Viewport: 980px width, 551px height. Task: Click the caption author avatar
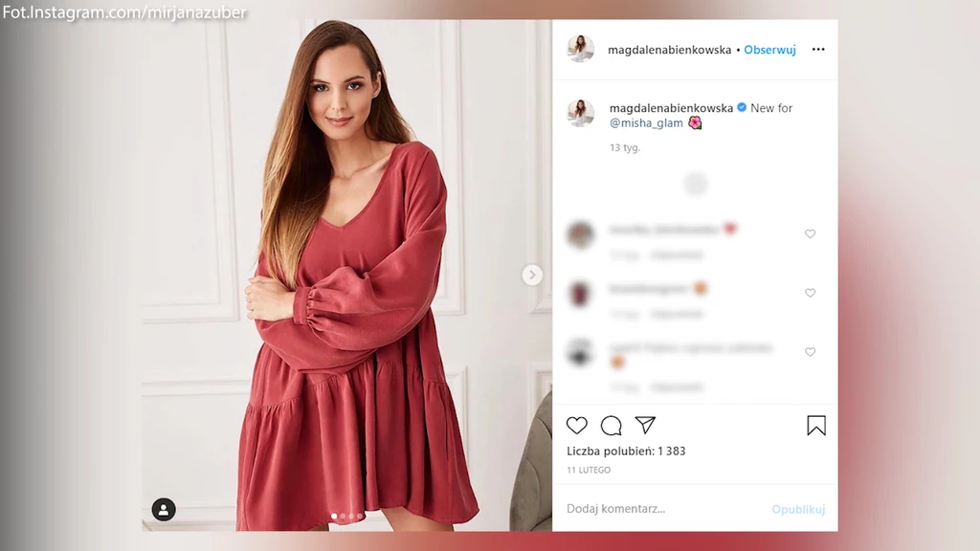click(581, 113)
